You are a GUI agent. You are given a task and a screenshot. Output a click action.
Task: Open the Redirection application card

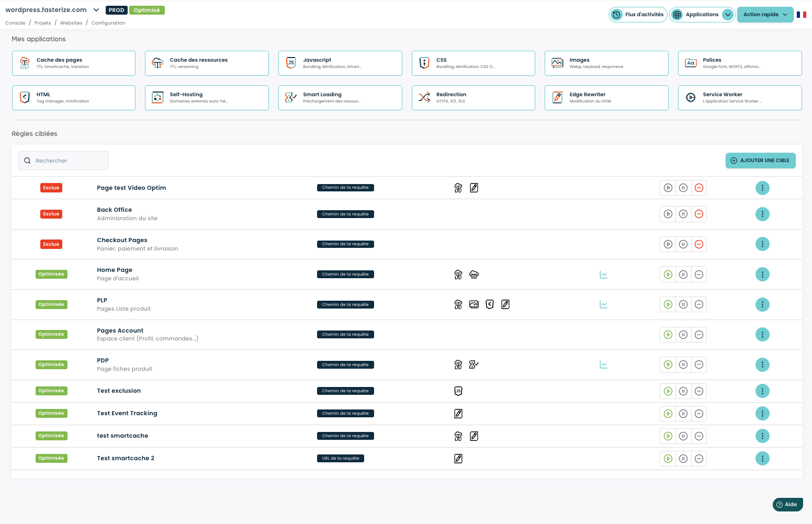point(473,98)
